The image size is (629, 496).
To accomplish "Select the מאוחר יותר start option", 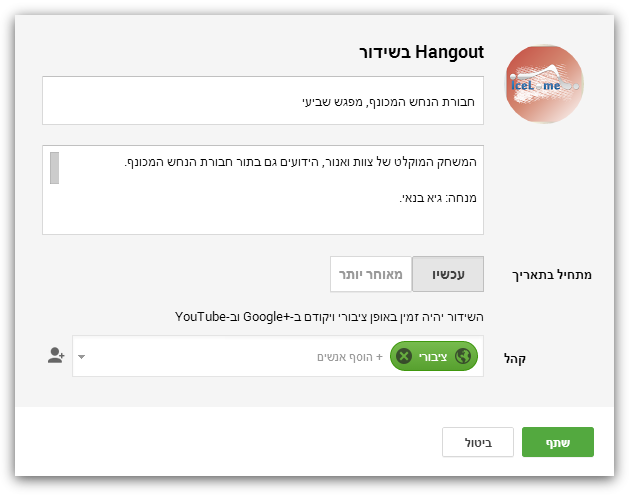I will [x=371, y=274].
